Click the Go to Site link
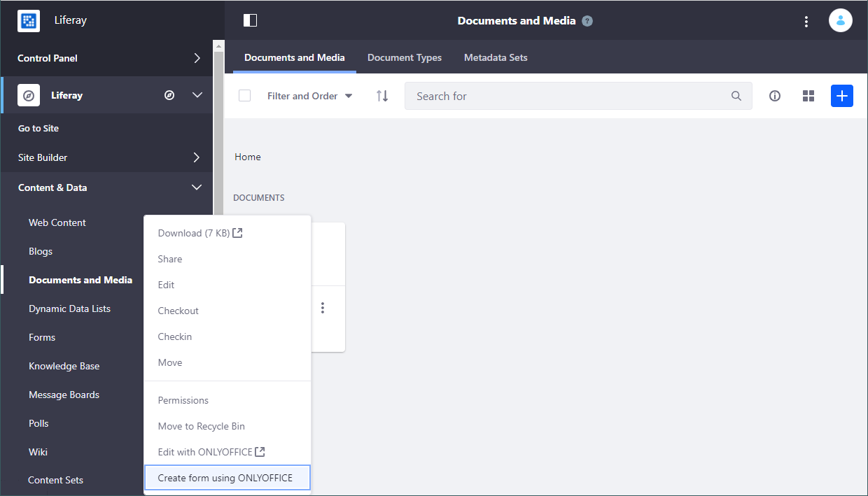868x496 pixels. [x=38, y=128]
